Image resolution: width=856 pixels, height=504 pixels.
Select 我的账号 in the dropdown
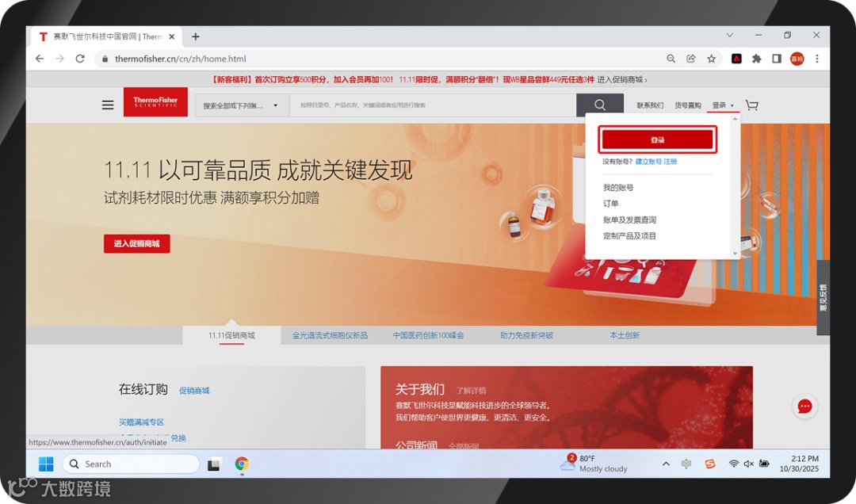[x=618, y=187]
